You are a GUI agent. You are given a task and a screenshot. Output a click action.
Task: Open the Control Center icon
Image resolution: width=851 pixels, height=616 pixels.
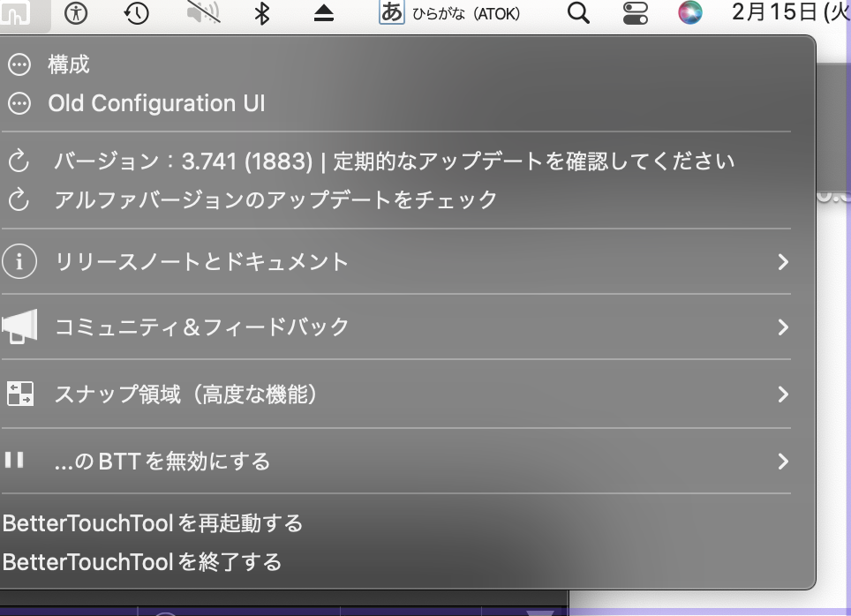[635, 13]
